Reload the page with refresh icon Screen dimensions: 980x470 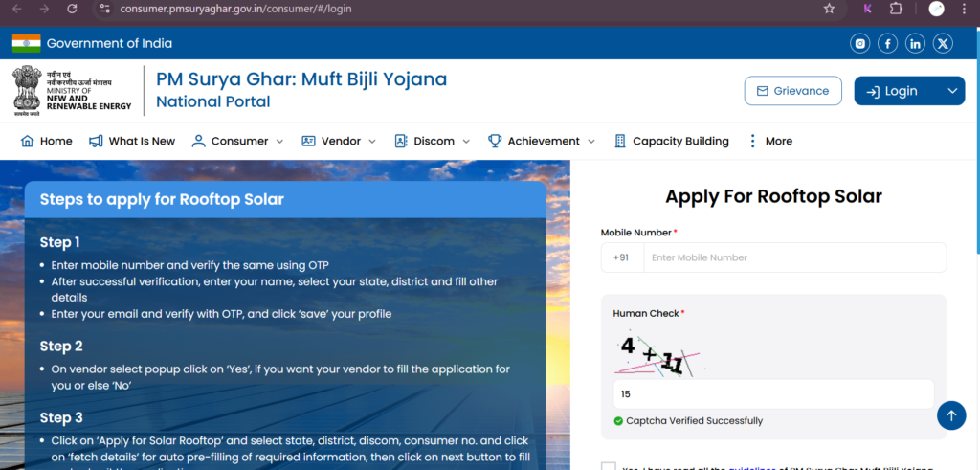(72, 9)
